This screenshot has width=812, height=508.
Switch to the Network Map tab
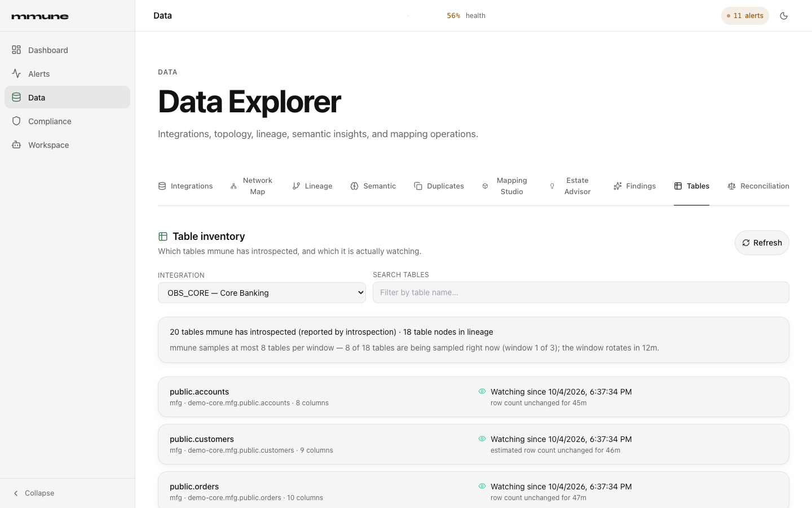(x=251, y=186)
